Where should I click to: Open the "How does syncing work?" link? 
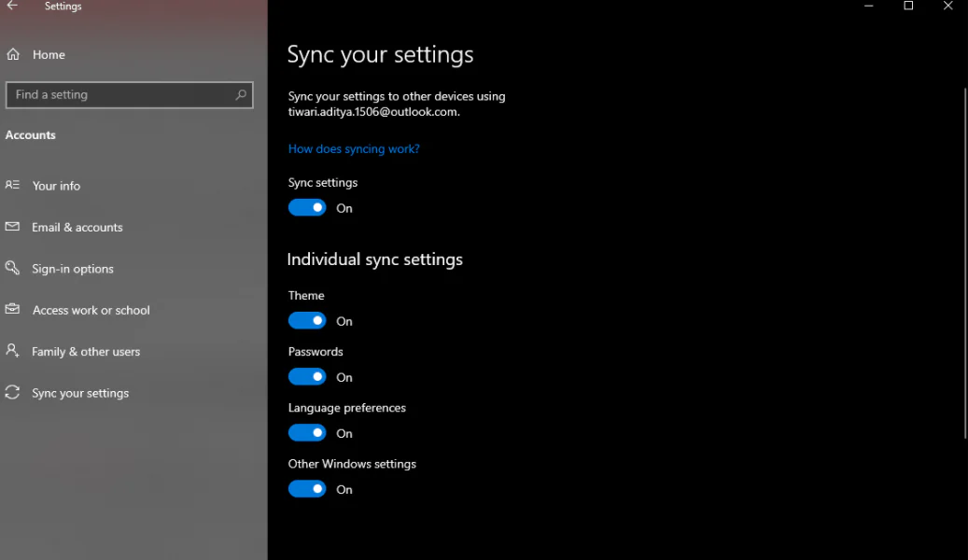coord(354,149)
